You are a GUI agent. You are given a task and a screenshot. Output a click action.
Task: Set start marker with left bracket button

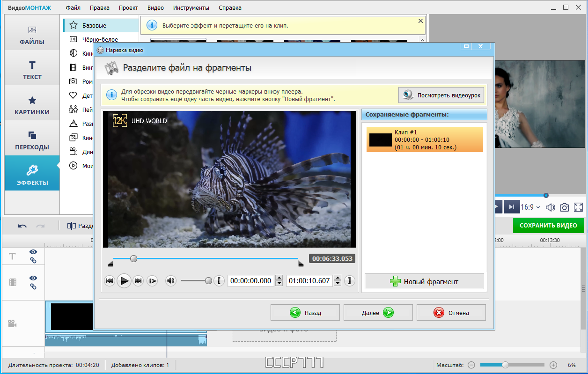click(219, 281)
